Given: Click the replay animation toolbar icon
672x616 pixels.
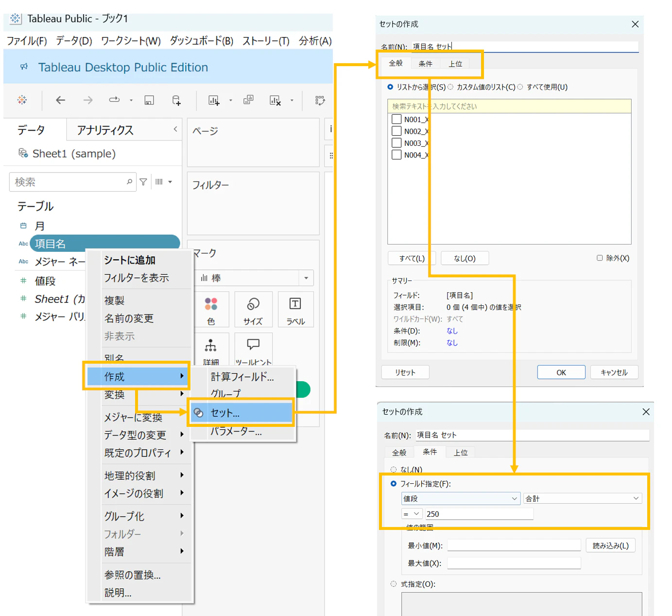Looking at the screenshot, I should tap(114, 100).
